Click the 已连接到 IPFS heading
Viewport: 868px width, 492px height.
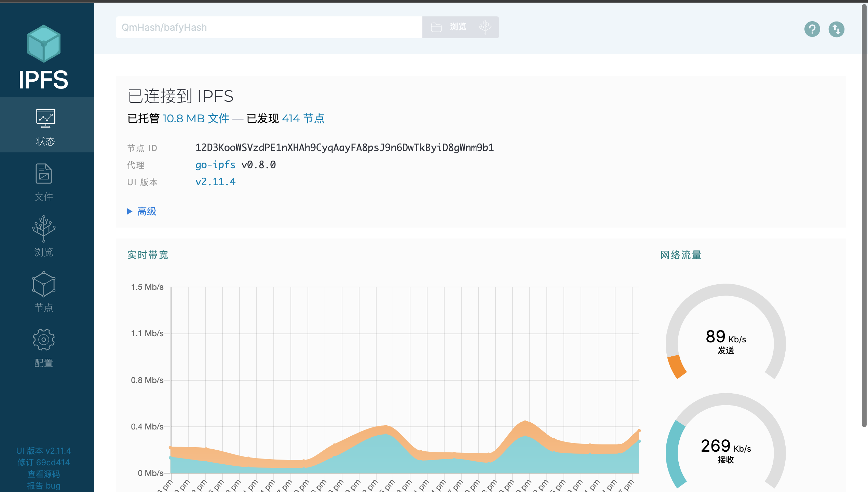tap(180, 96)
